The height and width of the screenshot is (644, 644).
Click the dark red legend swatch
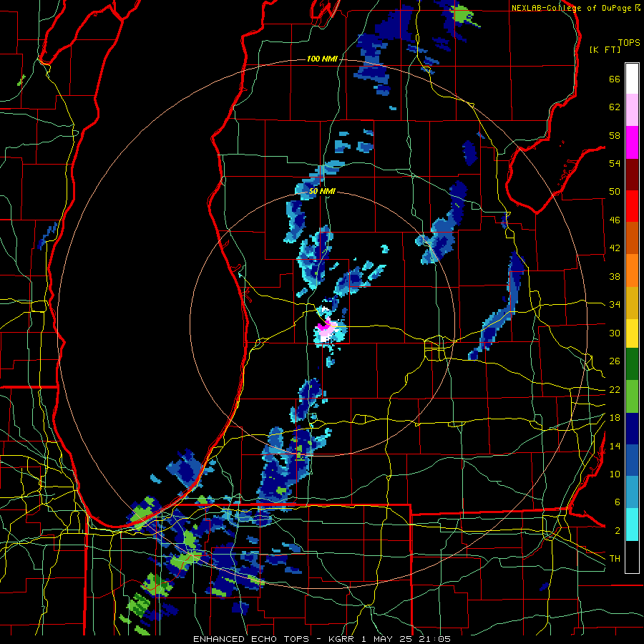pos(632,175)
